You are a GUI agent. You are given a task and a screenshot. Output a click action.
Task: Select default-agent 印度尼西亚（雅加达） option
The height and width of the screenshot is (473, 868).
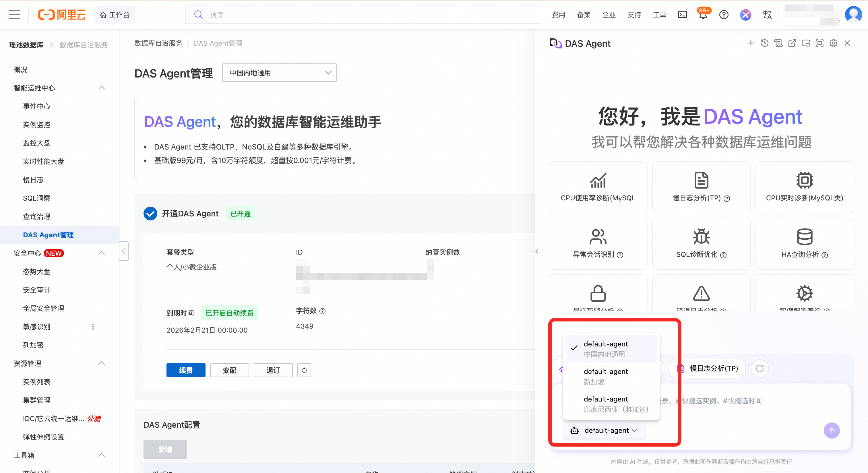(x=611, y=404)
